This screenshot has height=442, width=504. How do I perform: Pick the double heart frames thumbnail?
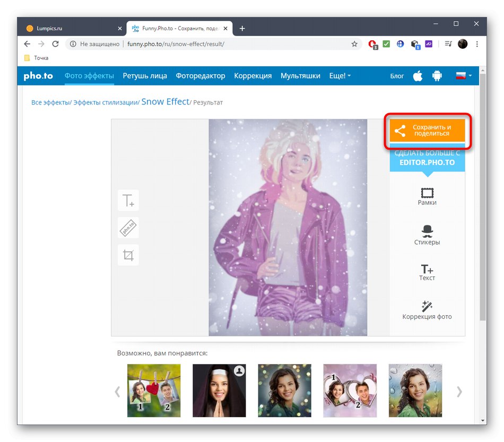[x=350, y=391]
